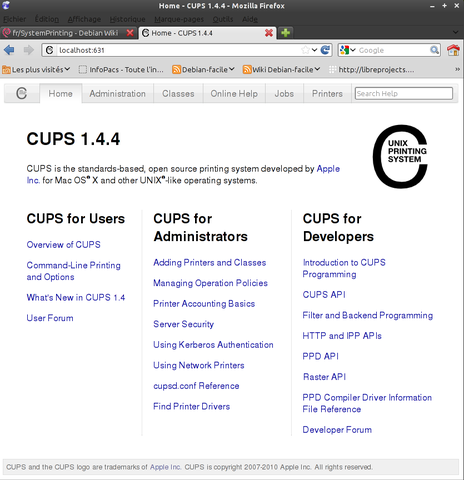Open the Édition menu
This screenshot has height=480, width=464.
pyautogui.click(x=47, y=19)
